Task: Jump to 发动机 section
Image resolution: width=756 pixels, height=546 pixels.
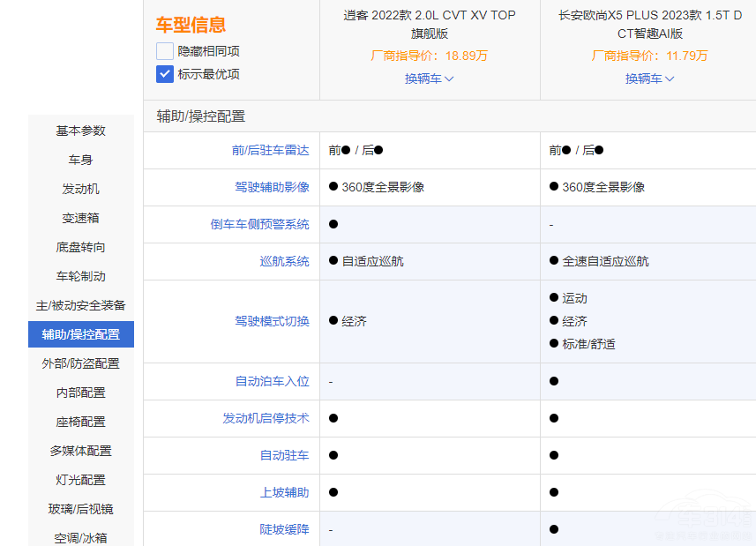Action: [x=81, y=189]
